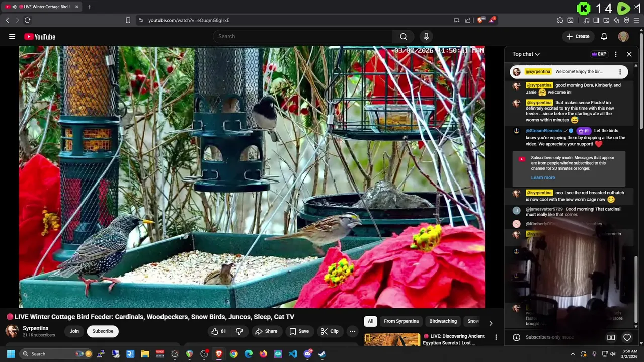Screen dimensions: 644x362
Task: Expand Top chat dropdown
Action: 526,54
